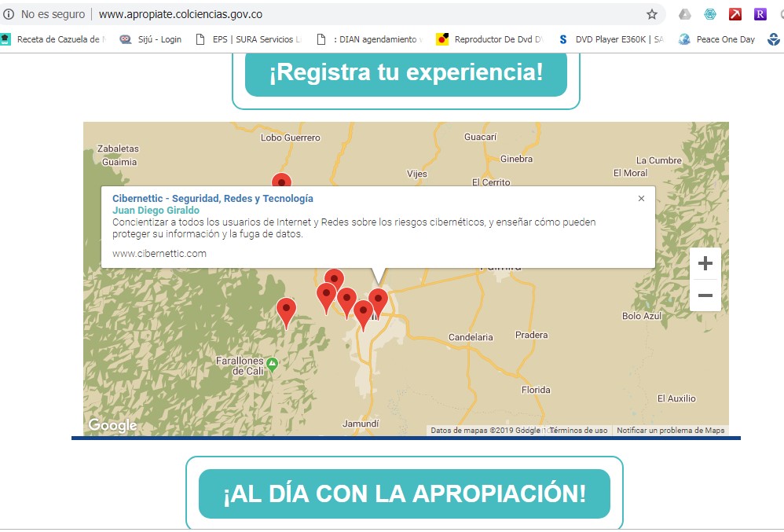Open the Peace One Day bookmark
The height and width of the screenshot is (532, 784).
pos(716,39)
